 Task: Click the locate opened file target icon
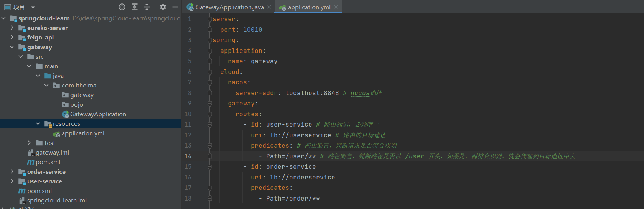(x=122, y=7)
